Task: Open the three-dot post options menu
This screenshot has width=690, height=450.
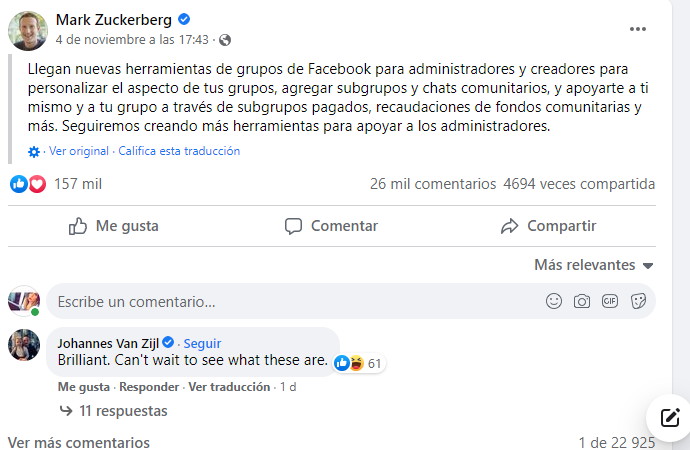Action: 638,29
